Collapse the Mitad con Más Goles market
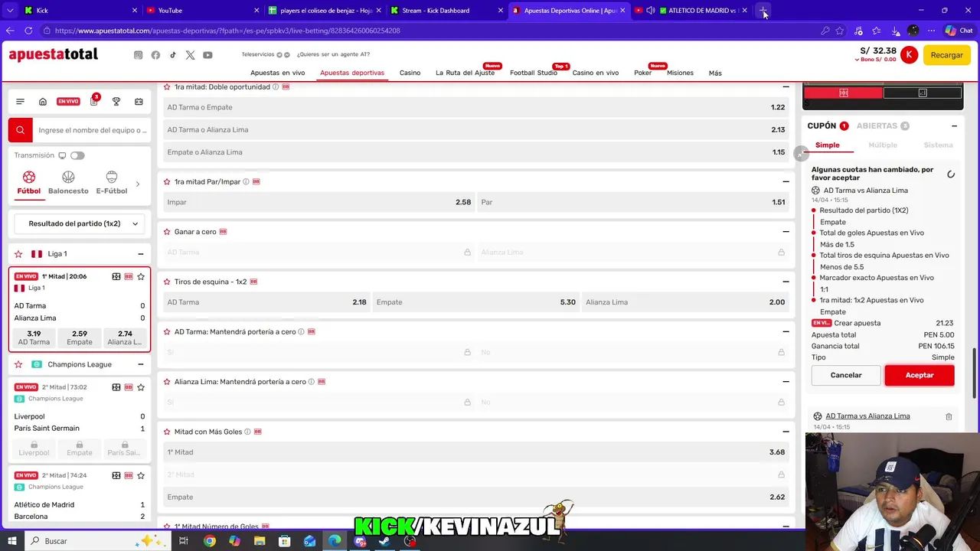Viewport: 980px width, 551px height. (x=786, y=432)
